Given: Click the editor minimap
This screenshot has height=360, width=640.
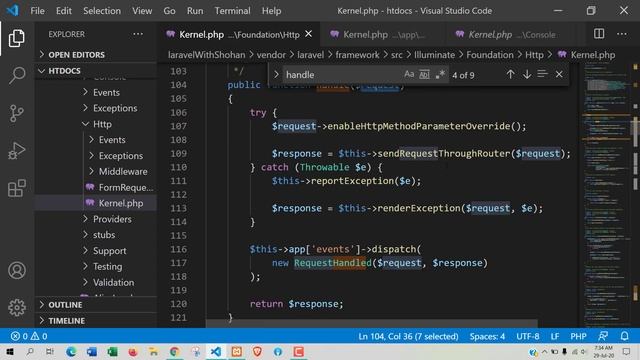Looking at the screenshot, I should click(607, 196).
